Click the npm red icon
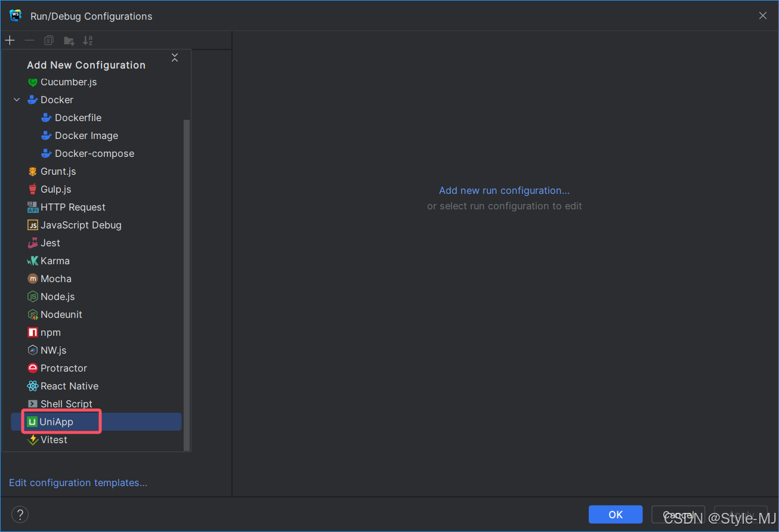The width and height of the screenshot is (779, 532). (33, 332)
